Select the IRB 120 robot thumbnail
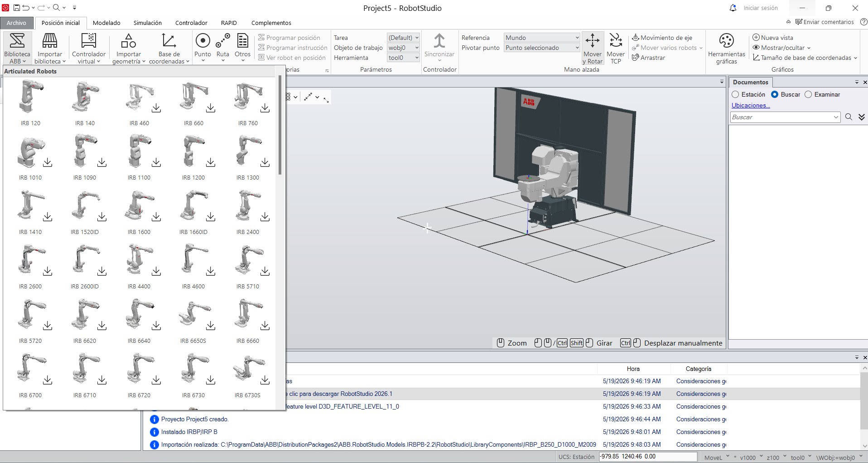The height and width of the screenshot is (463, 868). tap(30, 95)
